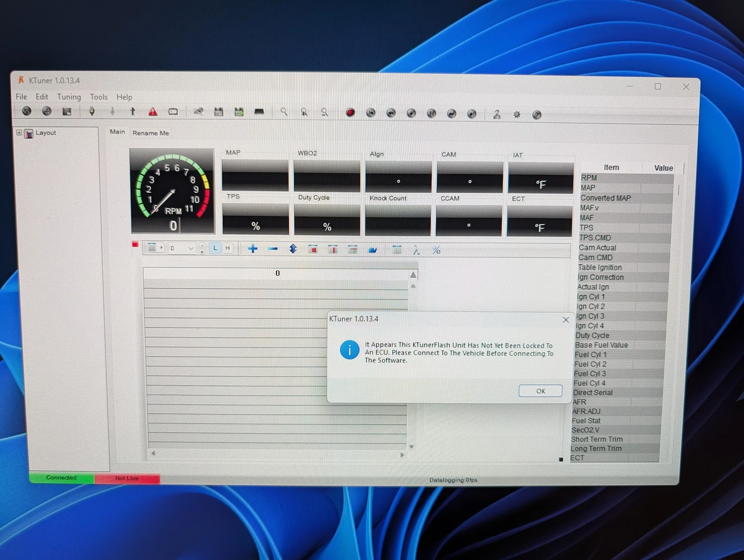Expand the Layout tree node

19,133
